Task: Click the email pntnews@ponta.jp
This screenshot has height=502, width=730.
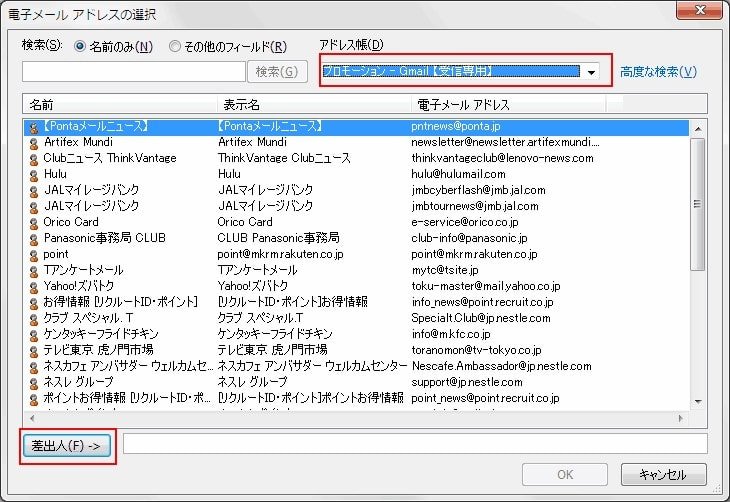Action: (456, 126)
